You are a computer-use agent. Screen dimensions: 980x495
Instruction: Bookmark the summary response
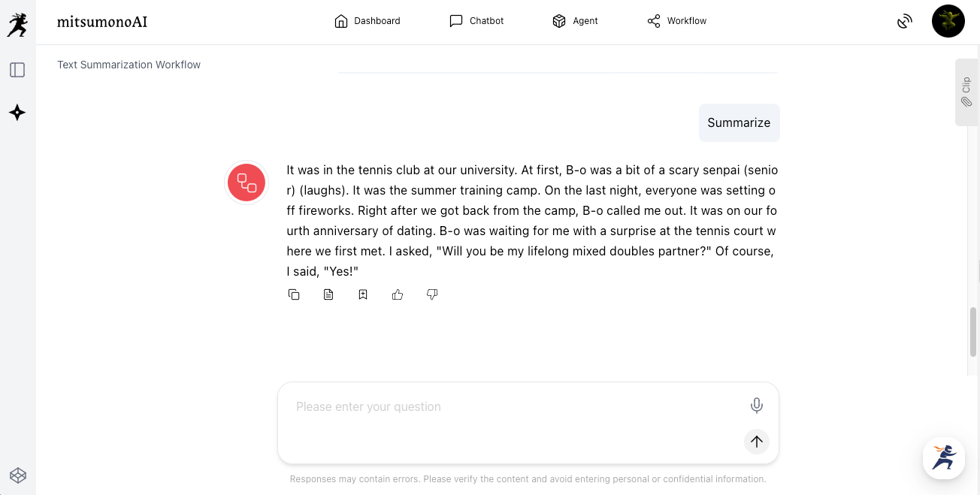363,294
